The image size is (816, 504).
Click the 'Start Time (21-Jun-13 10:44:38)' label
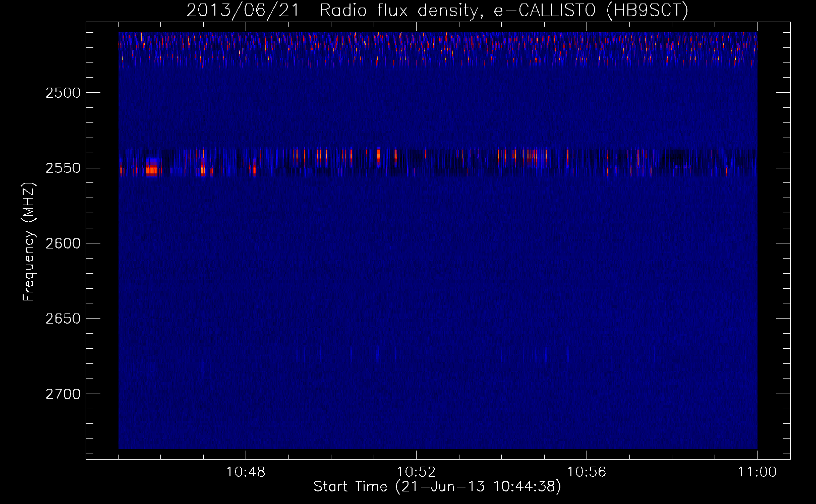coord(437,487)
